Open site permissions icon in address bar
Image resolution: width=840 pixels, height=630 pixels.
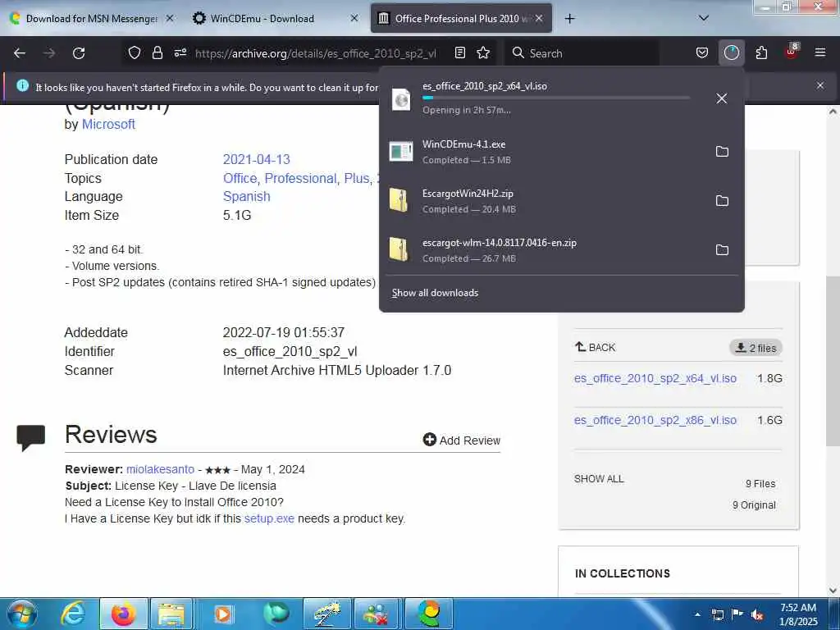[x=180, y=52]
